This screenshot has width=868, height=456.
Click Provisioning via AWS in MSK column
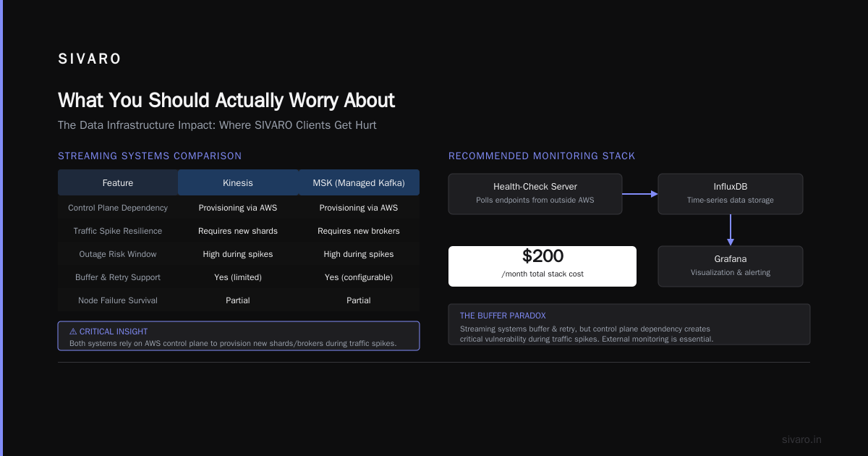[359, 208]
